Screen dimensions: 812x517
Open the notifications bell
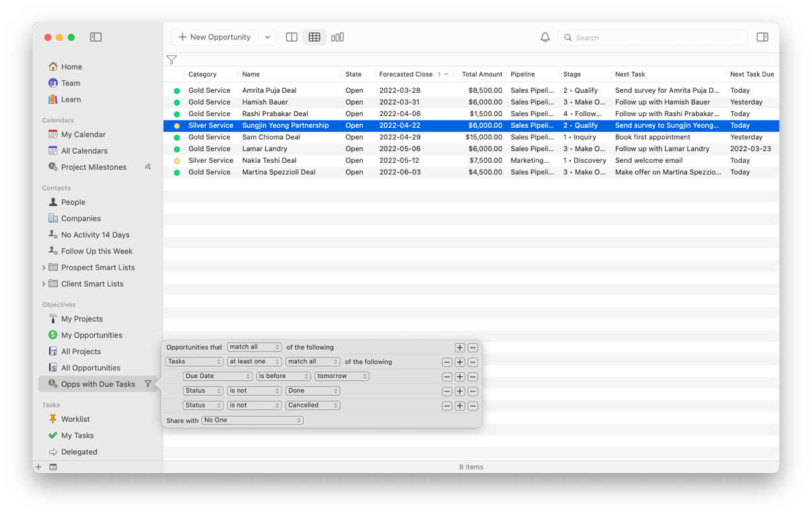point(545,38)
